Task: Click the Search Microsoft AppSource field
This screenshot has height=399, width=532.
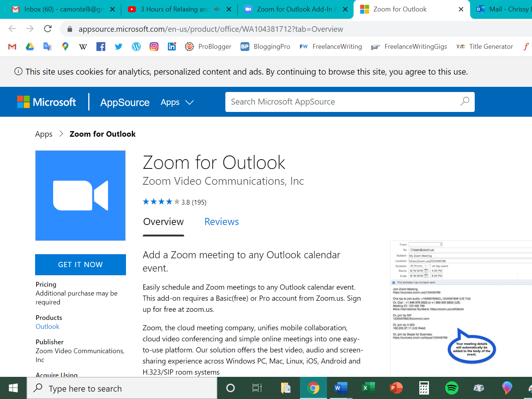Action: pyautogui.click(x=350, y=102)
